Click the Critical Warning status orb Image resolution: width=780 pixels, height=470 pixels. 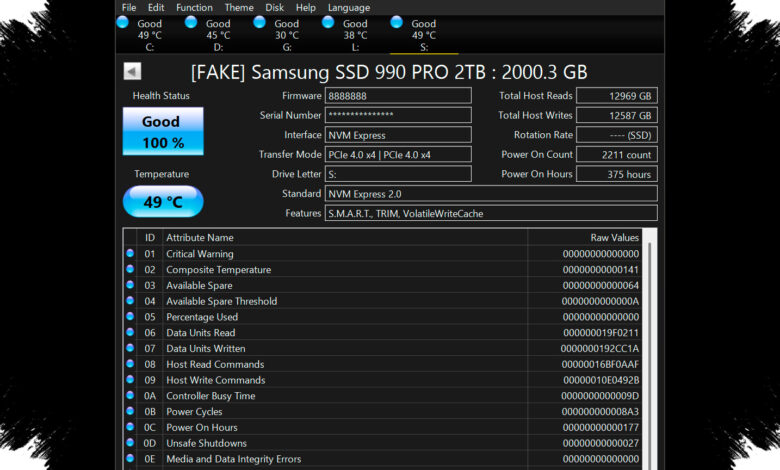pos(130,253)
